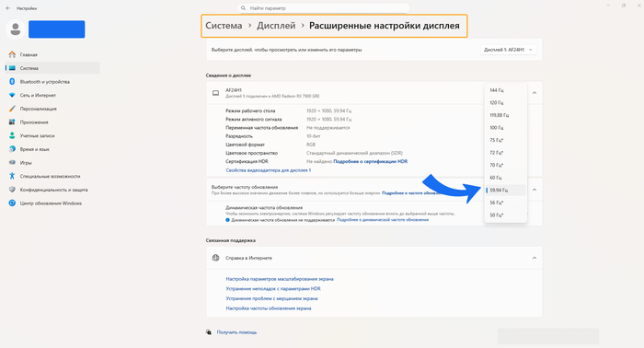Click the Bluetooth icon in sidebar
This screenshot has height=348, width=644.
click(12, 82)
